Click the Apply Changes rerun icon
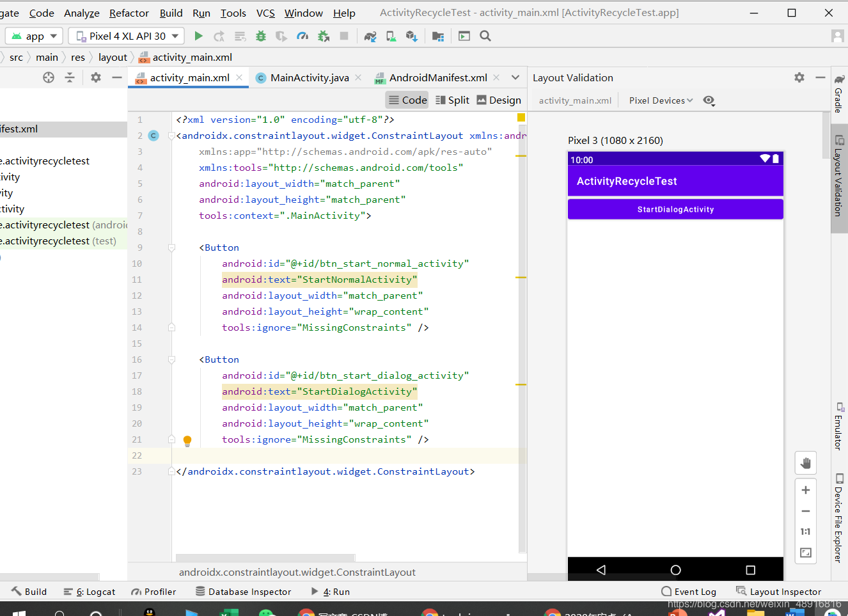848x616 pixels. (219, 36)
